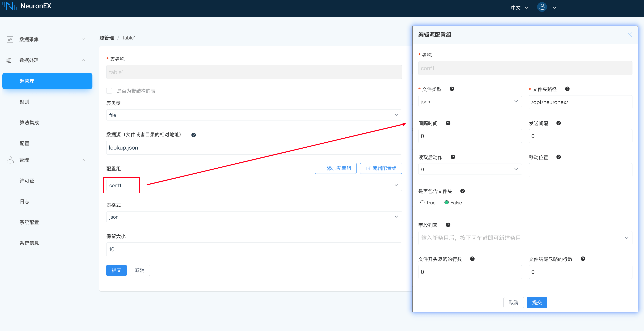Click help icon next to 文件类型

452,89
